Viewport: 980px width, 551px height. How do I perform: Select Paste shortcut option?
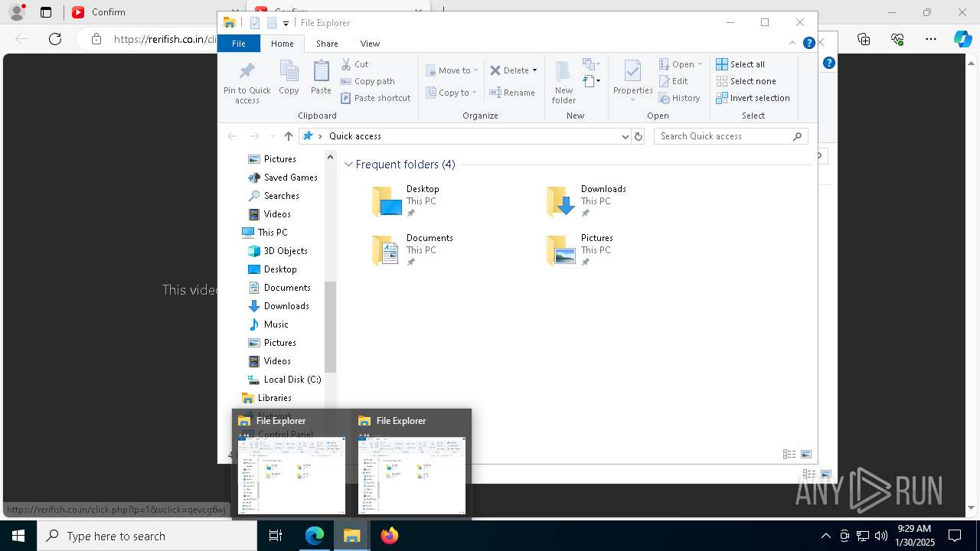(x=375, y=98)
